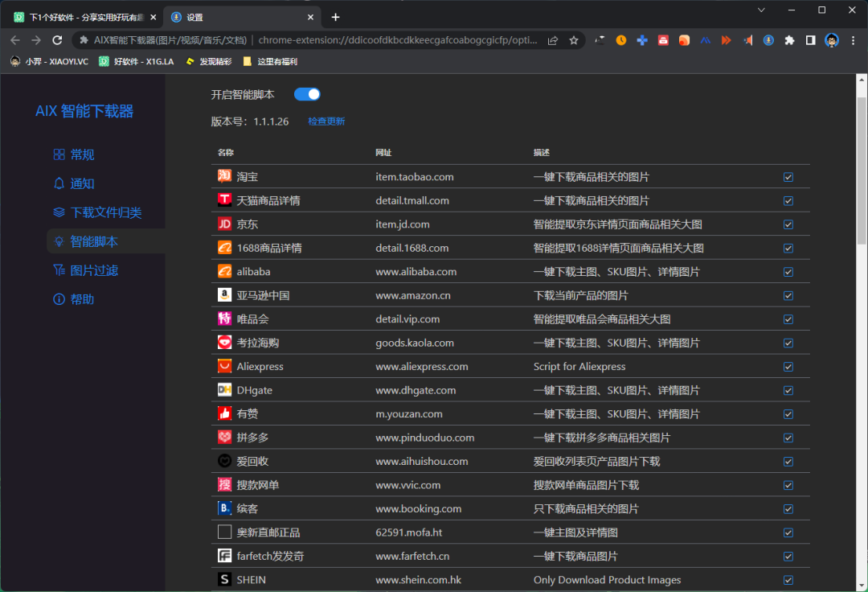The image size is (868, 592).
Task: Uncheck the 天猫商品详情 script checkbox
Action: (788, 201)
